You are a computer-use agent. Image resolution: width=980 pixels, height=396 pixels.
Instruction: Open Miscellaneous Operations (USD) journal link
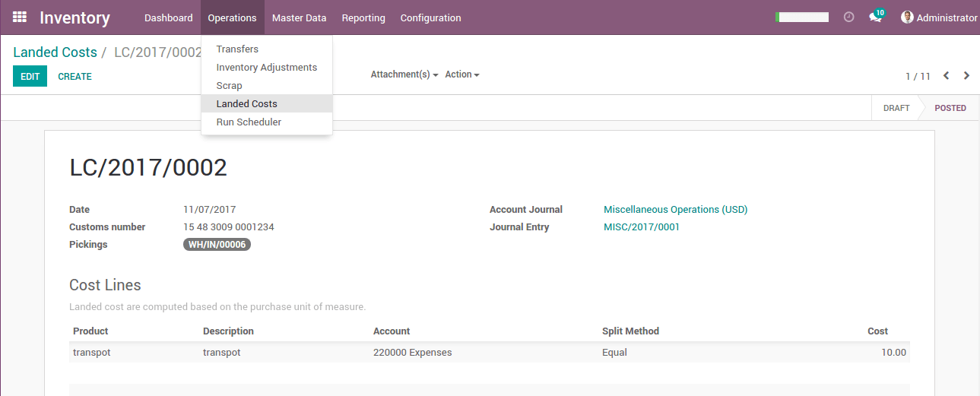pos(675,210)
